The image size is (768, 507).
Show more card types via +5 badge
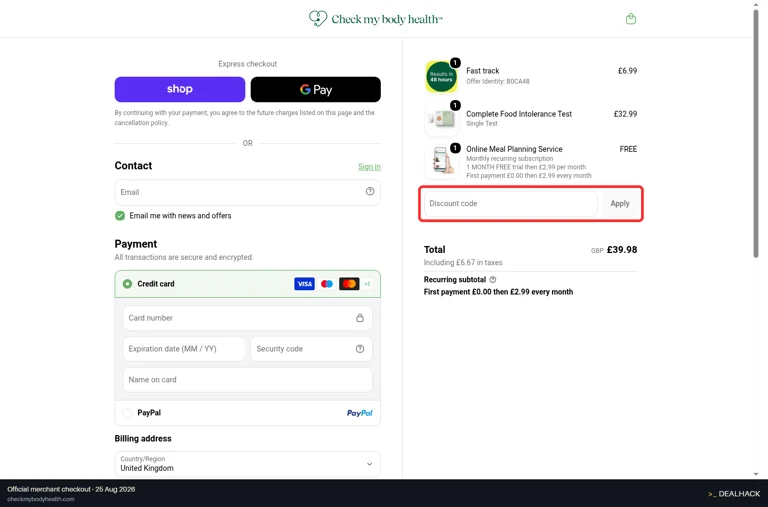tap(367, 284)
